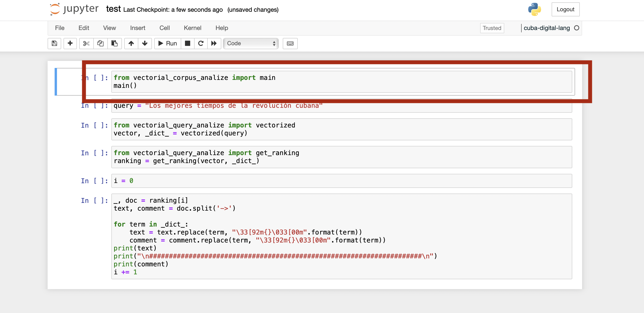Move the selected cell down

(x=145, y=44)
